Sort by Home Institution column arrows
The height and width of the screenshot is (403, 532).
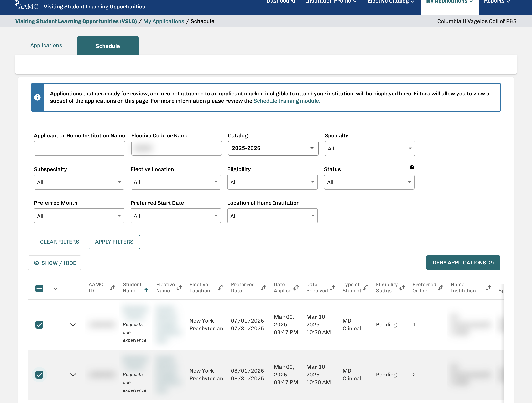pos(488,288)
